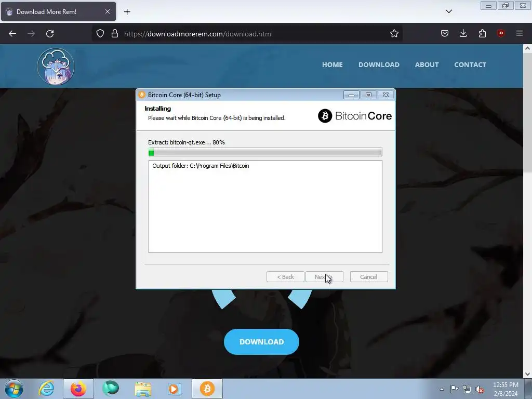Open the Firefox downloads panel
The height and width of the screenshot is (399, 532).
coord(463,34)
